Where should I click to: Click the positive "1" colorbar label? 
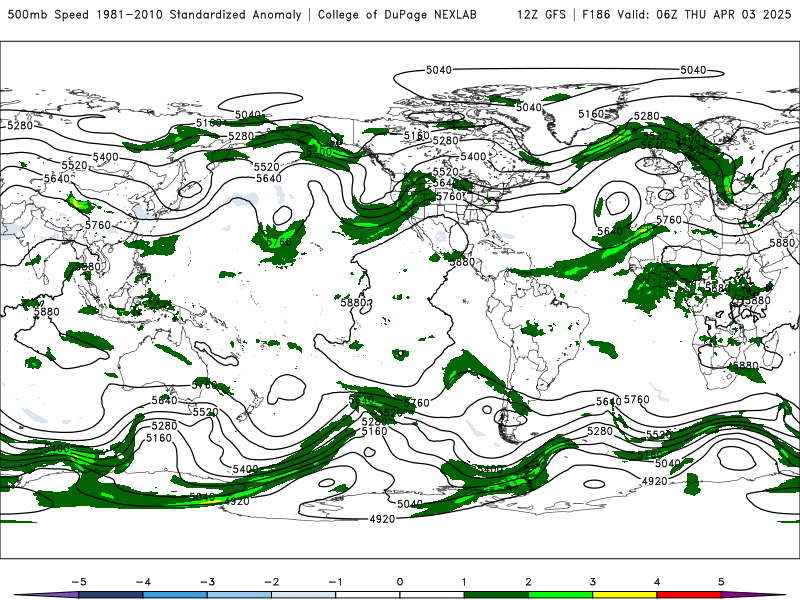(464, 582)
